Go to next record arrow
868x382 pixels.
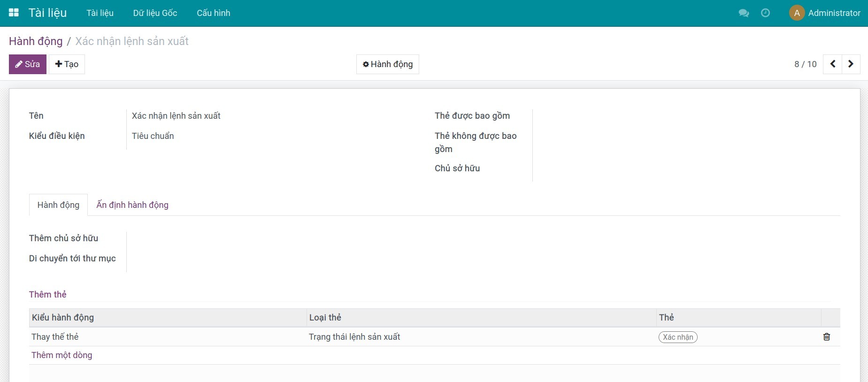851,64
